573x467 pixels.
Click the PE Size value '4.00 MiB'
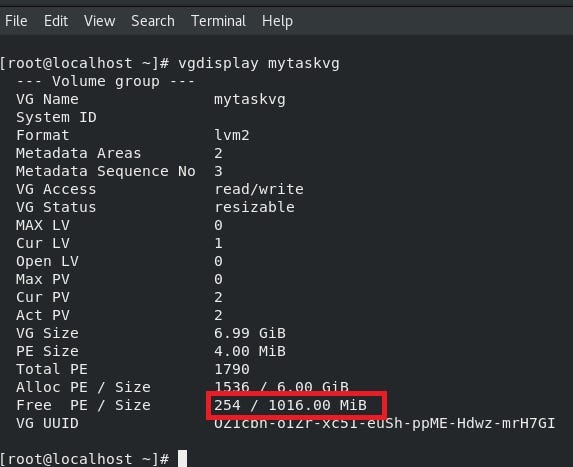[250, 351]
